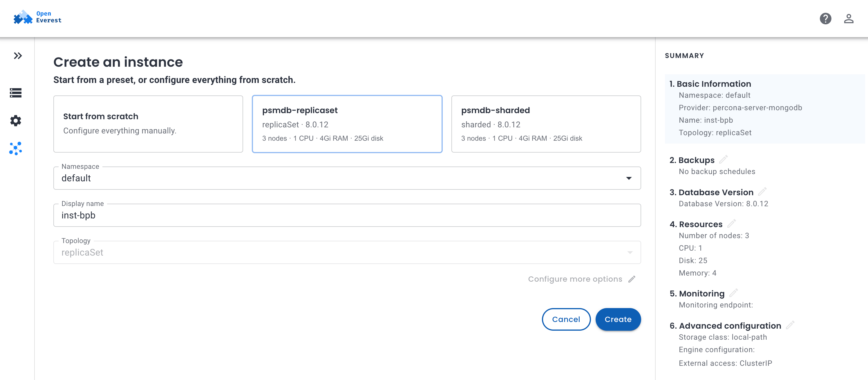
Task: Select the Start from scratch card
Action: 148,124
